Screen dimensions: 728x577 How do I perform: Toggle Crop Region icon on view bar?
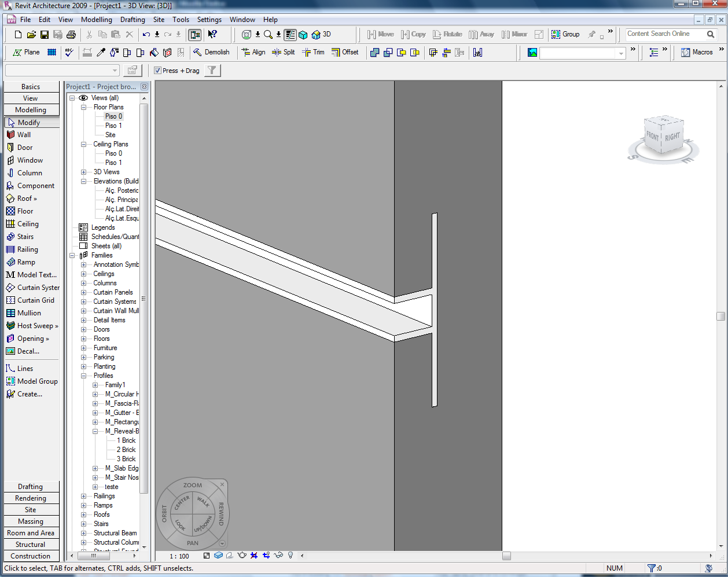pos(254,555)
